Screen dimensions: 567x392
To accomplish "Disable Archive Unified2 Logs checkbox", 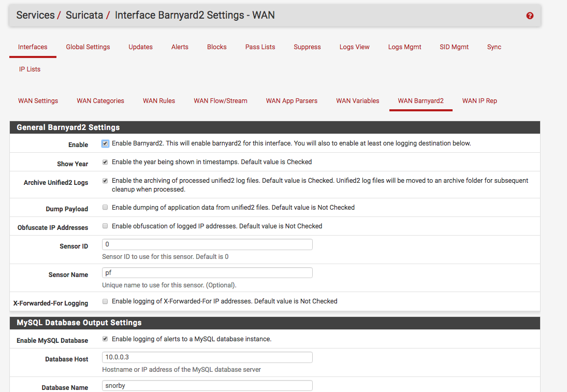I will (x=105, y=181).
